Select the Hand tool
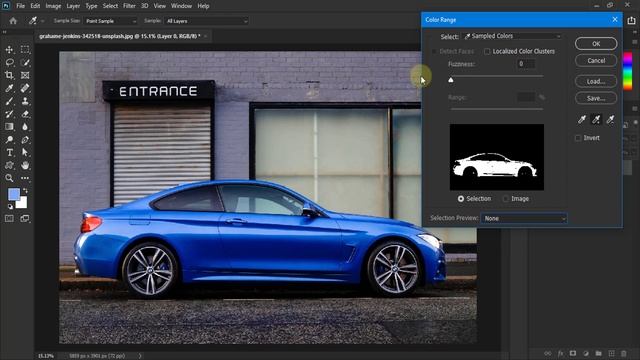Image resolution: width=640 pixels, height=360 pixels. pos(25,165)
